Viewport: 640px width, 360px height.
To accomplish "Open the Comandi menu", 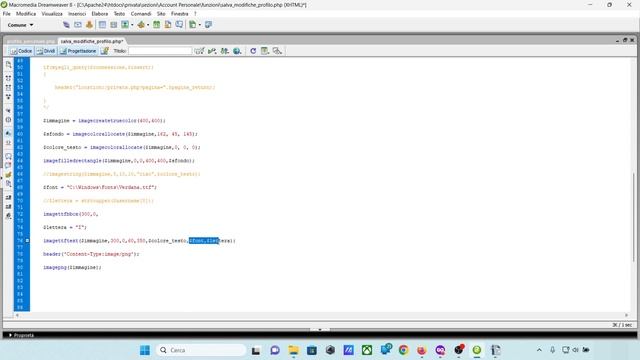I will tap(141, 13).
